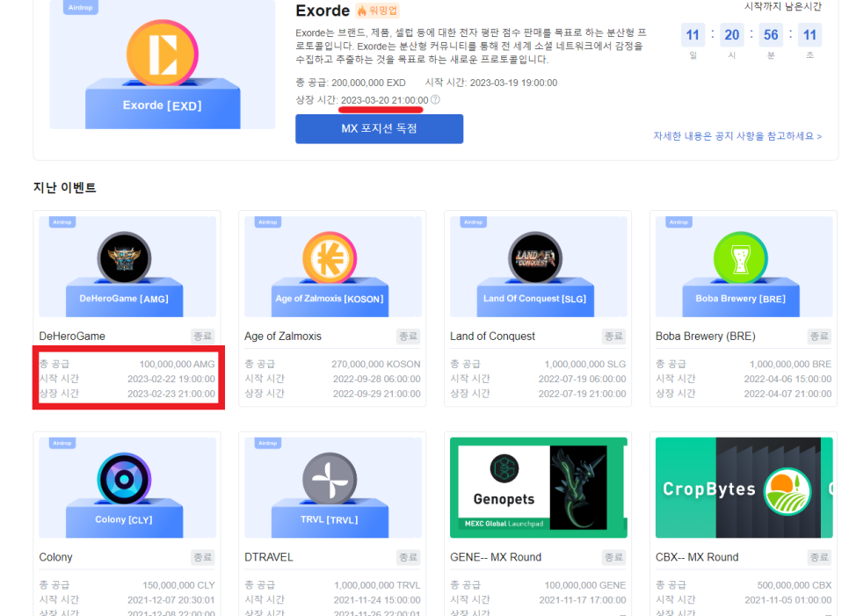
Task: Open the Colony [CLY] card label
Action: tap(124, 519)
